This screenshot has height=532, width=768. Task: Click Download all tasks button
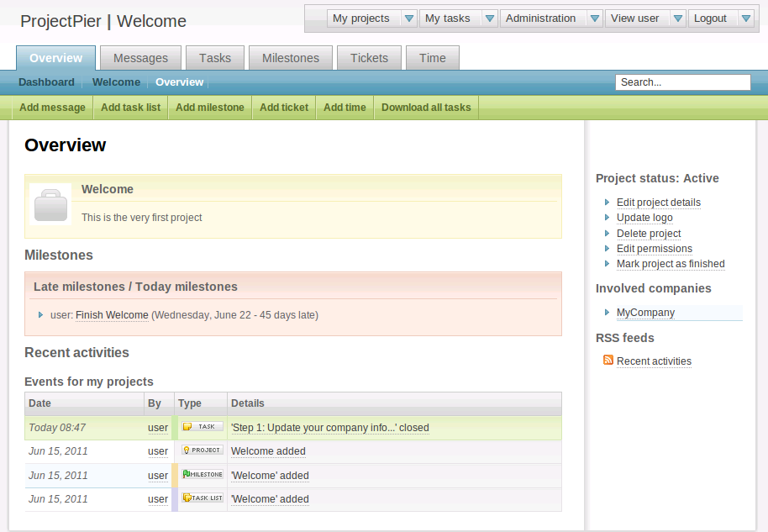[x=426, y=108]
